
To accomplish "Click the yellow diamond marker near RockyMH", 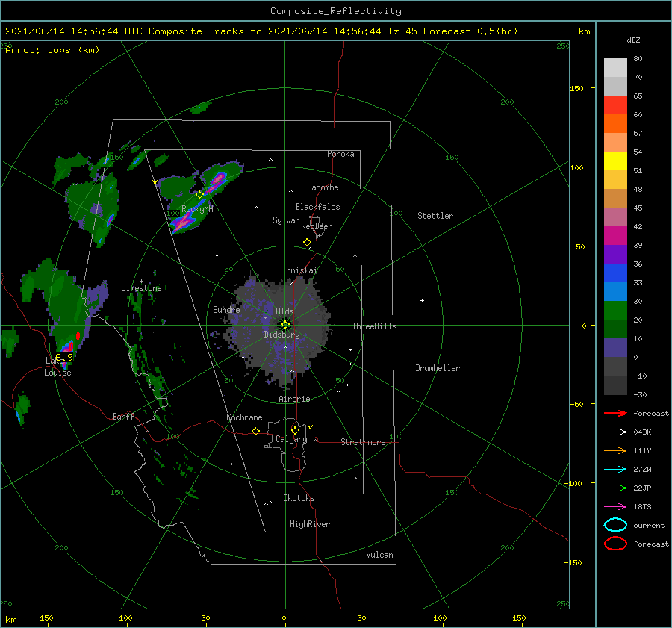I will point(199,195).
